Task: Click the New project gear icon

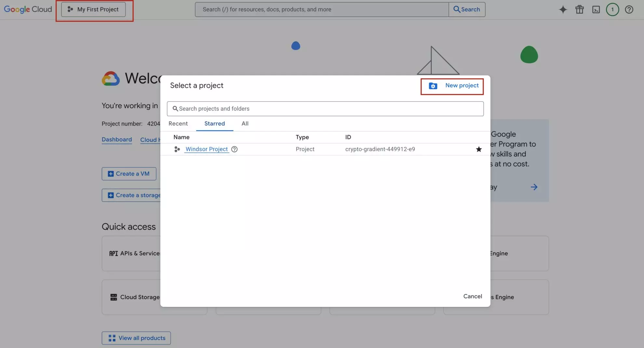Action: click(433, 86)
